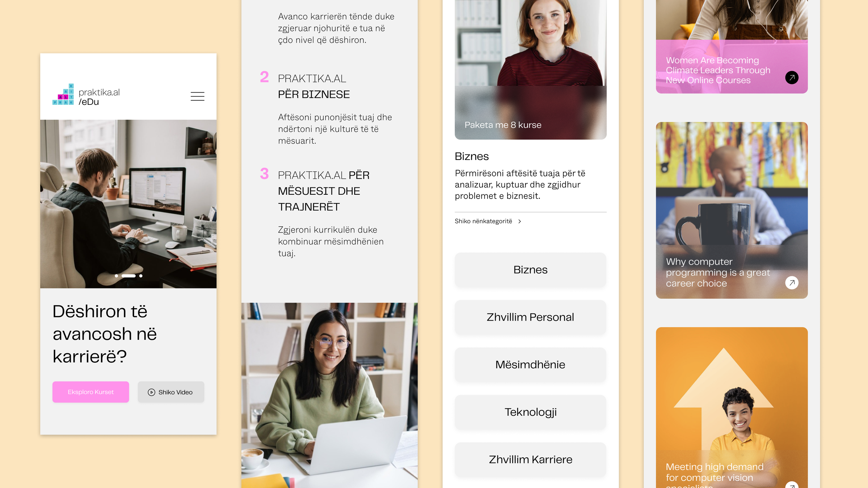Open the Zhvillim Karriere category
Image resolution: width=868 pixels, height=488 pixels.
click(x=530, y=460)
